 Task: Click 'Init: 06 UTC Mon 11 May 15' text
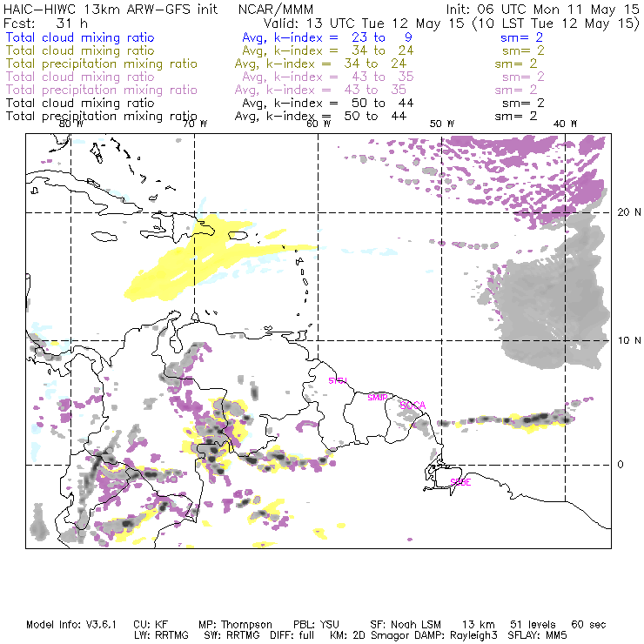click(542, 10)
